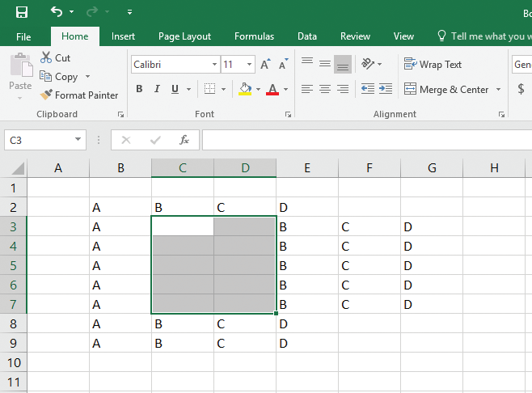Click the Copy button
Screen dimensions: 532x393
pos(59,76)
